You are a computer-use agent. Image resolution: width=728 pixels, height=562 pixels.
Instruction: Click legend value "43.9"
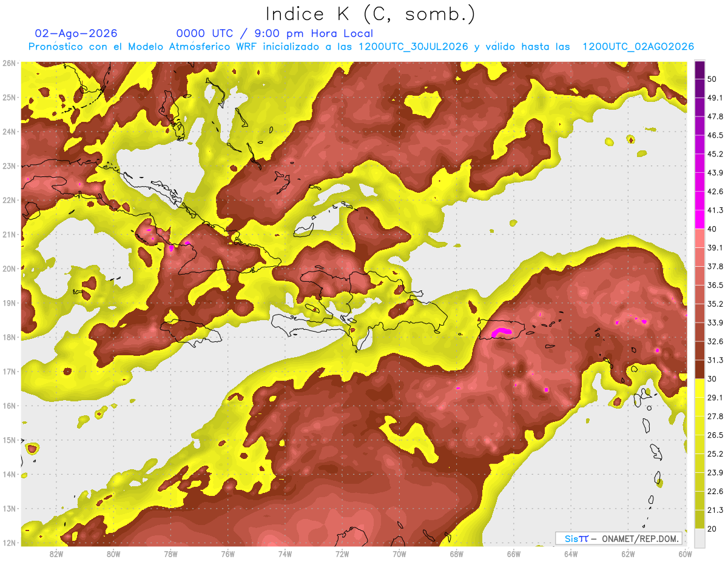tap(715, 173)
